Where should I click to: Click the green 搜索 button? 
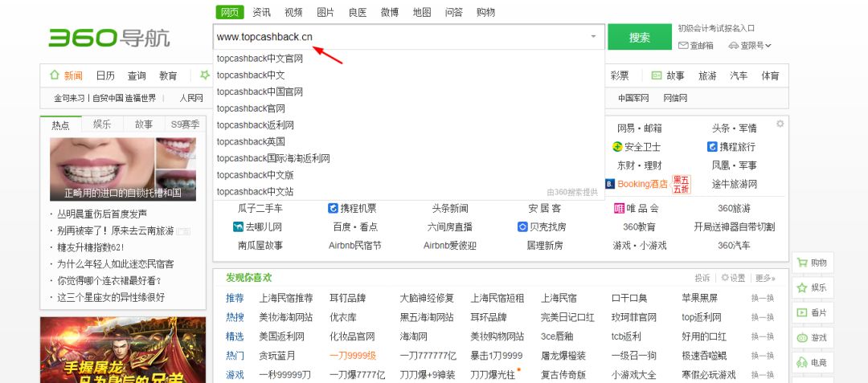pos(640,38)
